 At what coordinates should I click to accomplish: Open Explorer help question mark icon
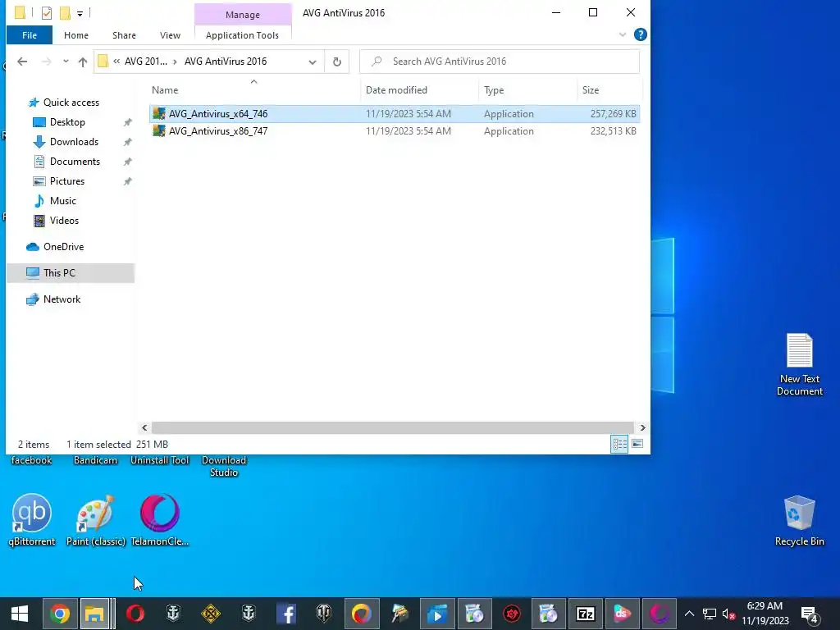tap(640, 34)
